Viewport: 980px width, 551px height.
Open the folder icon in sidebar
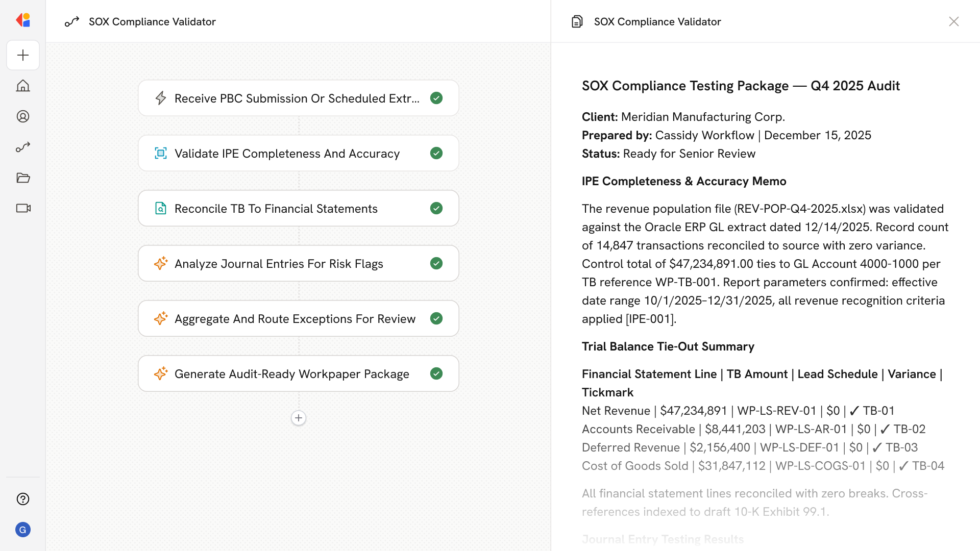(23, 178)
